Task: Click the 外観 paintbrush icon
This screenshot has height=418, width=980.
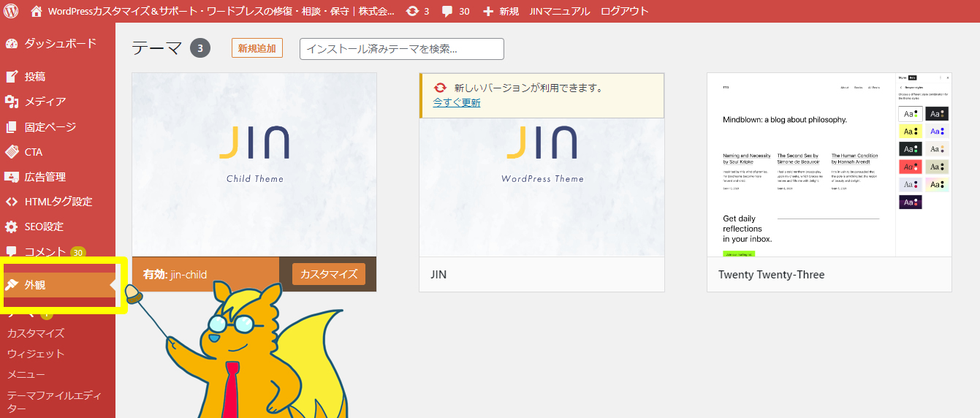Action: tap(12, 285)
